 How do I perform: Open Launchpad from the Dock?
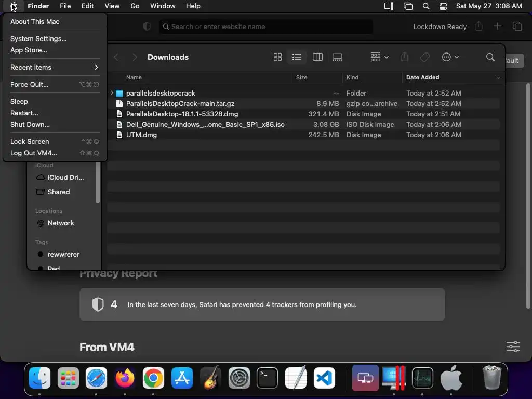(68, 378)
